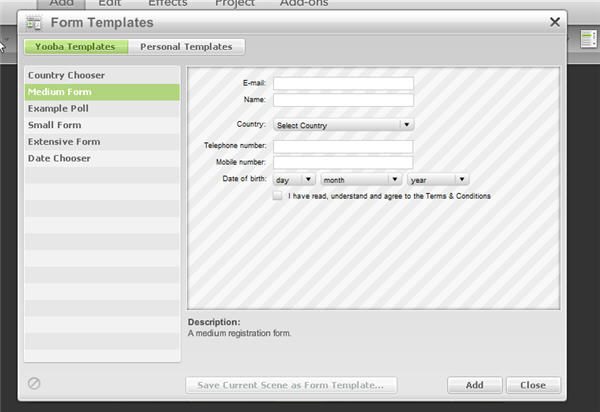The image size is (600, 412).
Task: Click Save Current Scene as Form Template
Action: point(291,385)
